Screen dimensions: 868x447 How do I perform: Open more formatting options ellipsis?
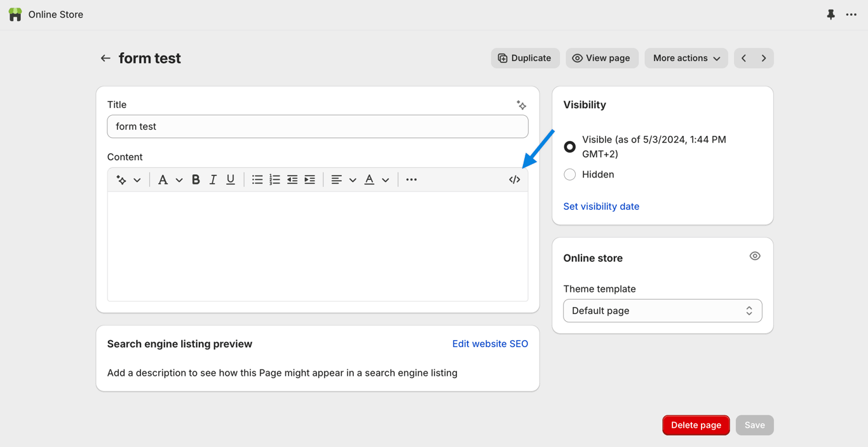point(412,180)
